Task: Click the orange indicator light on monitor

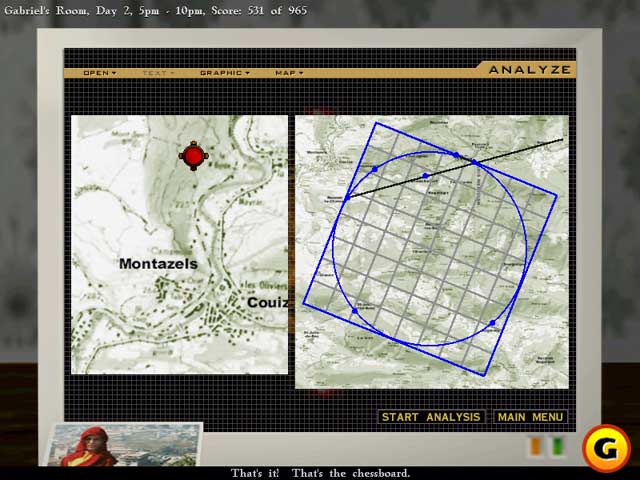Action: click(x=535, y=446)
